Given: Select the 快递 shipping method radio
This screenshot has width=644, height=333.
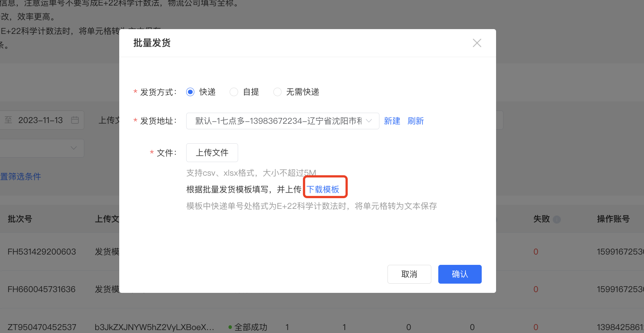Looking at the screenshot, I should [190, 92].
